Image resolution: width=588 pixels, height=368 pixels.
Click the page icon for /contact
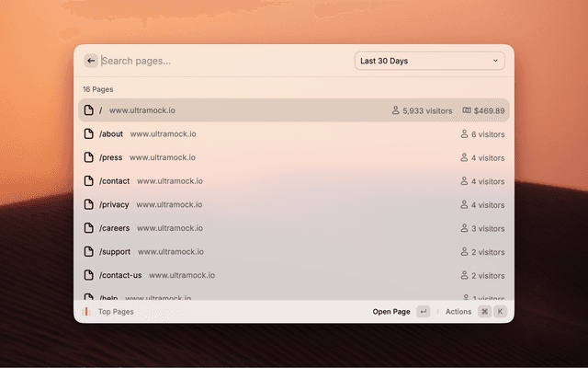(89, 181)
